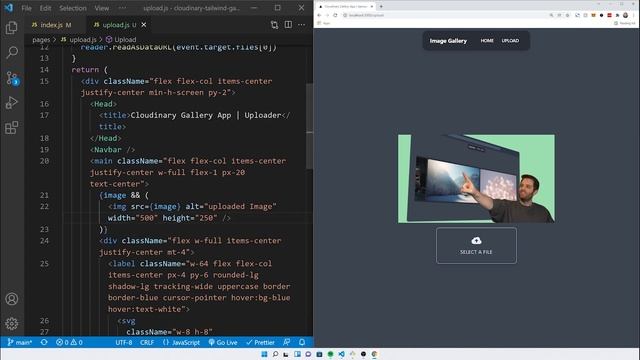Click the Go Live button
The width and height of the screenshot is (640, 360).
click(223, 342)
